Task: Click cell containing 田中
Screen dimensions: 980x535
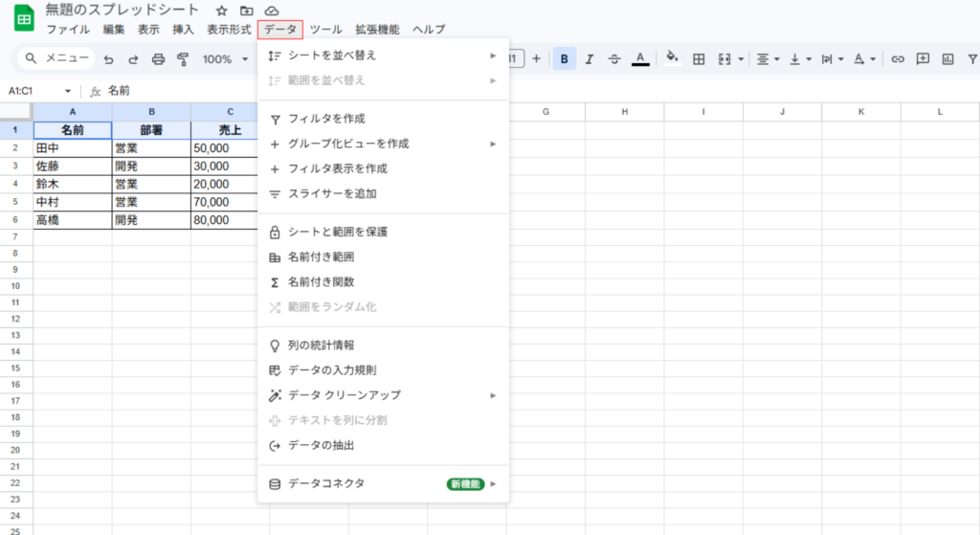Action: pos(73,148)
